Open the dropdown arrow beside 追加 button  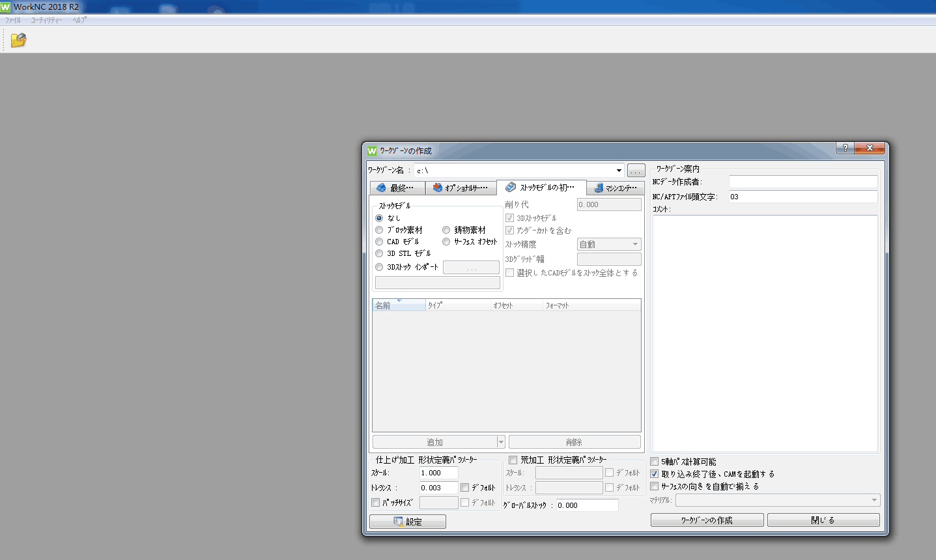pos(501,442)
